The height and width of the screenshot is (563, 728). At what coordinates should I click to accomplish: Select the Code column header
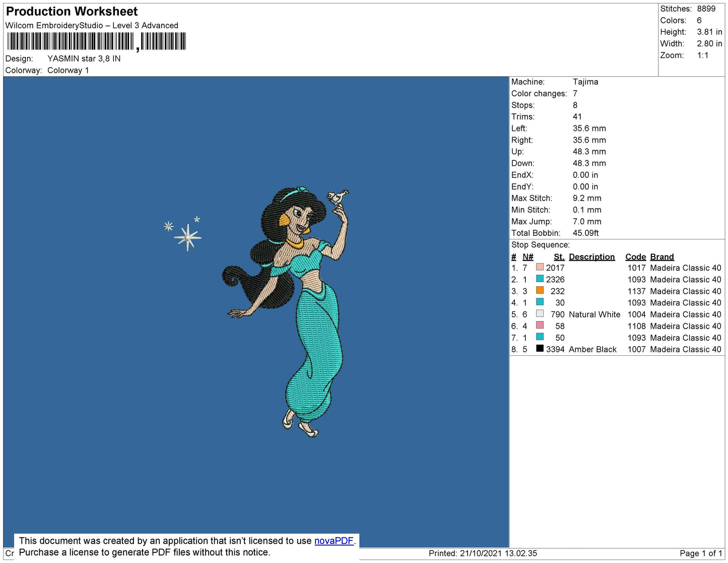point(636,257)
